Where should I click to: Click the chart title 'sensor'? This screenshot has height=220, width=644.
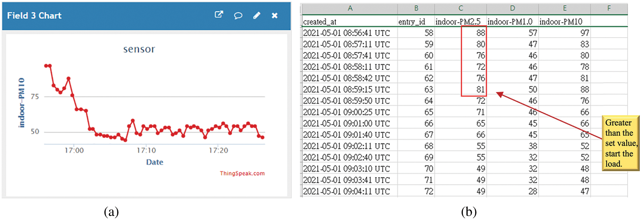coord(139,49)
